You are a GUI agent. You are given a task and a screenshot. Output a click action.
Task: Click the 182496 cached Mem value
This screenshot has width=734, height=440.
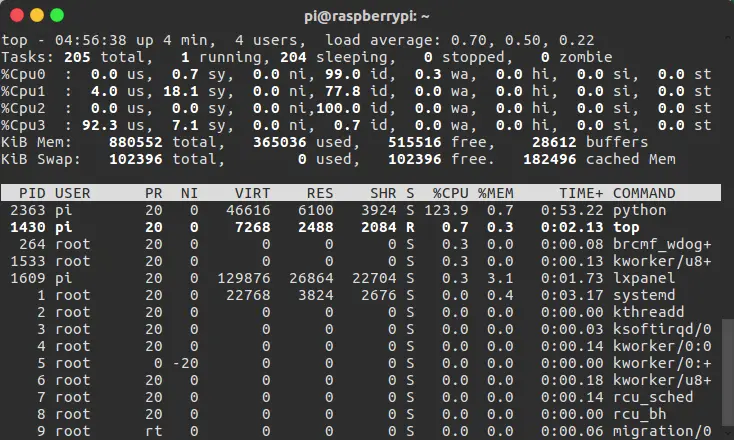550,159
